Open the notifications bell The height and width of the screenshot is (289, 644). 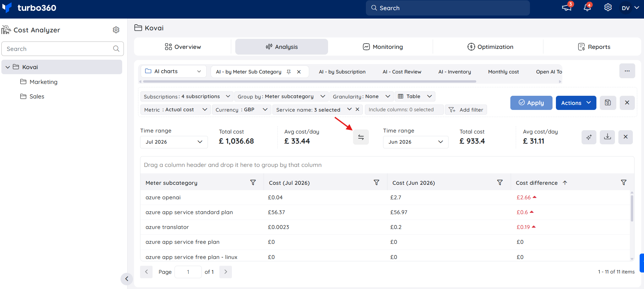(587, 8)
